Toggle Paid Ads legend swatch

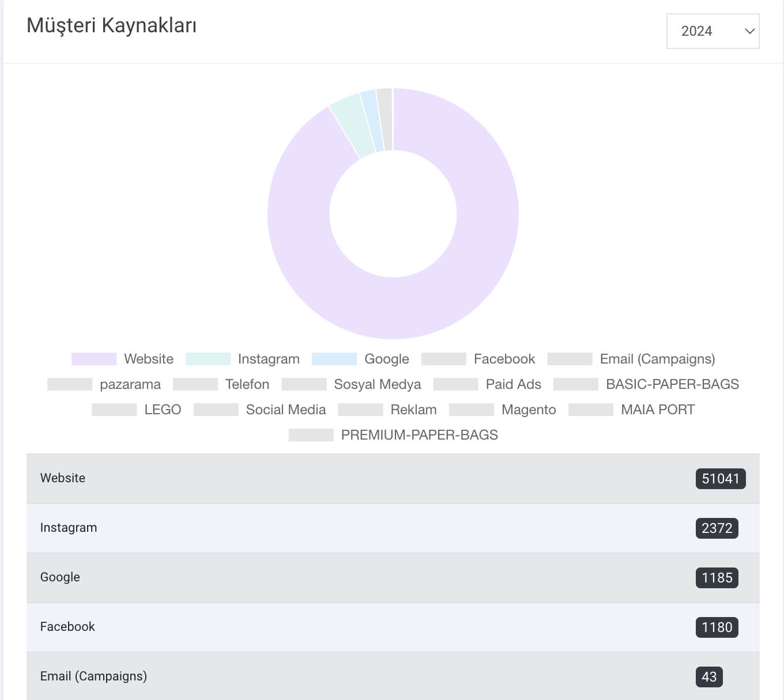456,384
